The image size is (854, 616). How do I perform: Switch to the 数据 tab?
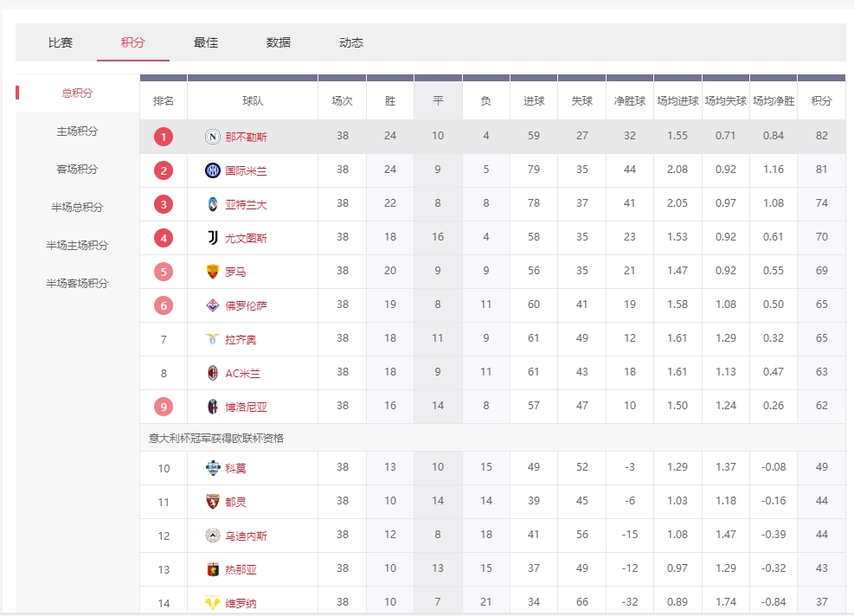click(279, 42)
